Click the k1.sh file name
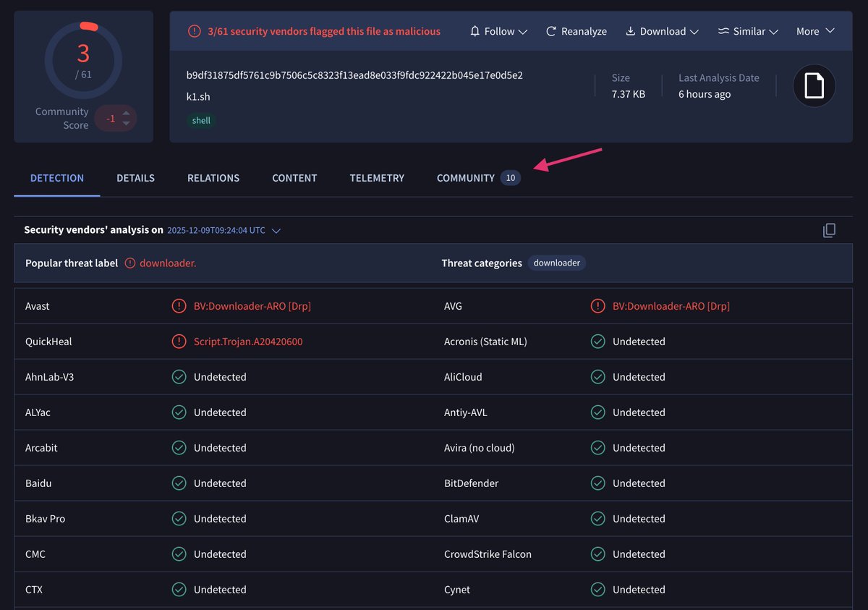868x610 pixels. 198,97
